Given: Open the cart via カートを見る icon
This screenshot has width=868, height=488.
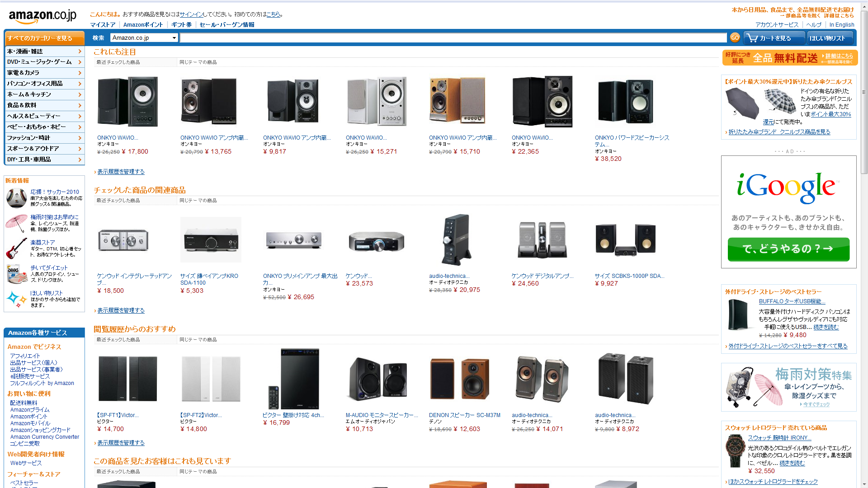Looking at the screenshot, I should click(774, 38).
